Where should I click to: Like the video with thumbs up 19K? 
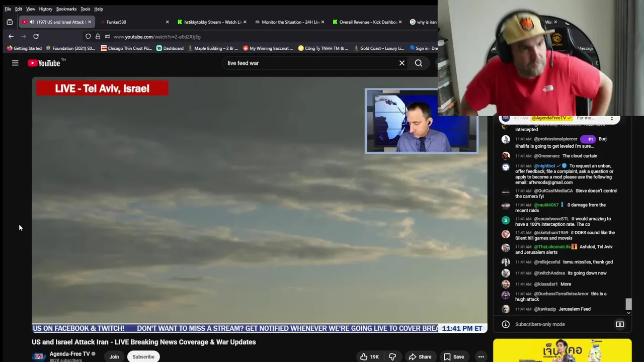369,356
